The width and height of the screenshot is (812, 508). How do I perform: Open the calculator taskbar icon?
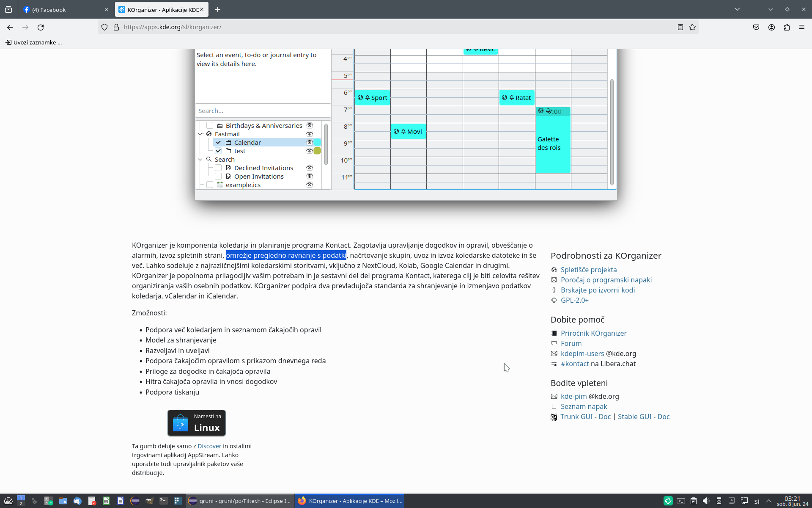[49, 501]
